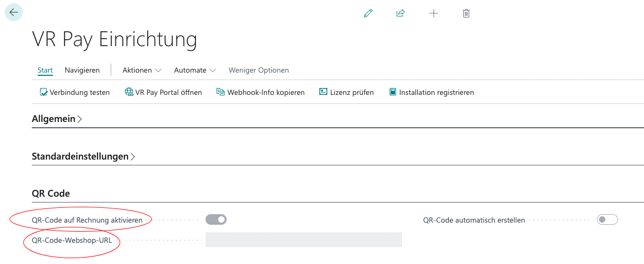Enable QR-Code automatisch erstellen switch
The height and width of the screenshot is (264, 644).
(607, 219)
